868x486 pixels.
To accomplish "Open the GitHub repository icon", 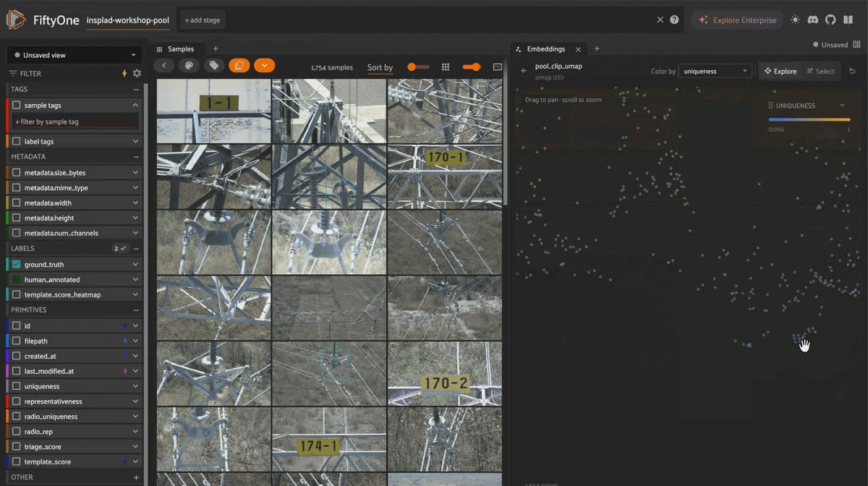I will point(830,20).
